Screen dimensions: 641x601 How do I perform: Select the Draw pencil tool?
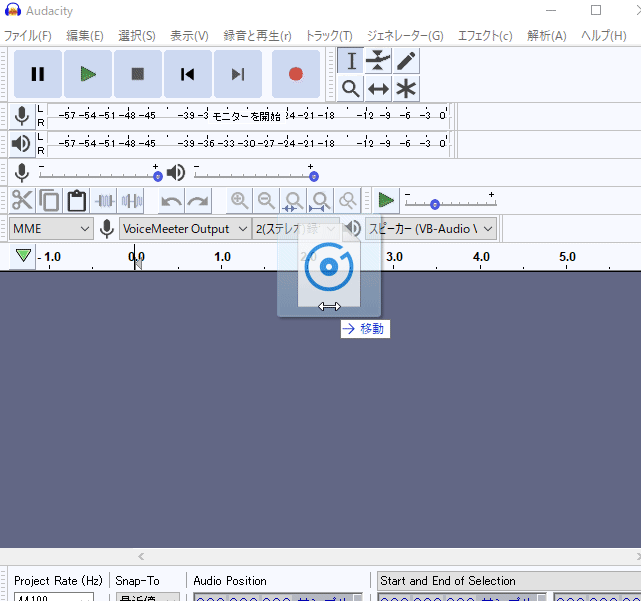click(x=406, y=61)
